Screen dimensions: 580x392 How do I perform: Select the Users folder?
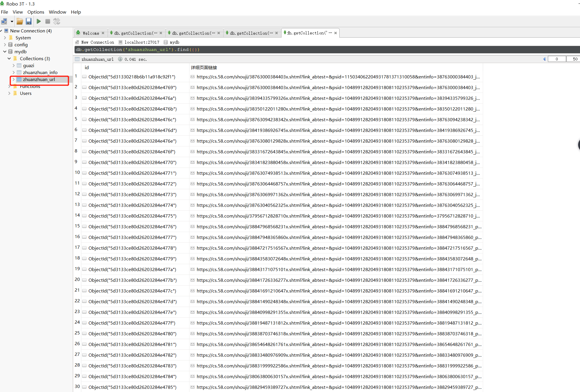[26, 93]
